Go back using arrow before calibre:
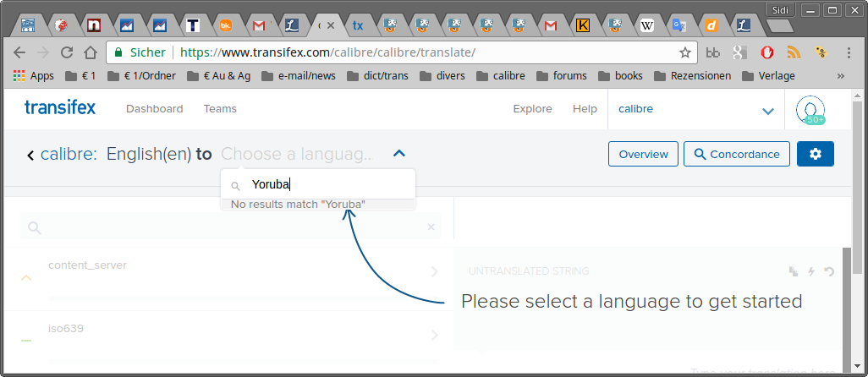 [x=30, y=156]
